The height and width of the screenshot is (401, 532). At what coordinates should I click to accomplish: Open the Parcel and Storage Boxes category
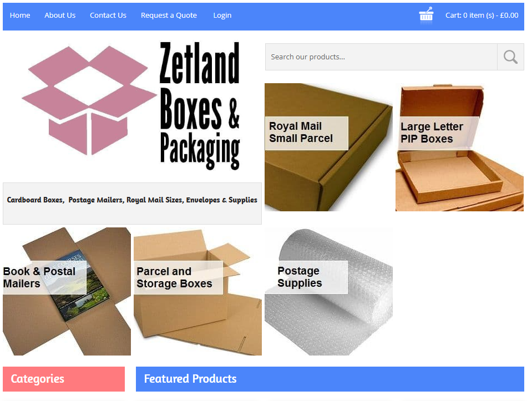(x=198, y=291)
